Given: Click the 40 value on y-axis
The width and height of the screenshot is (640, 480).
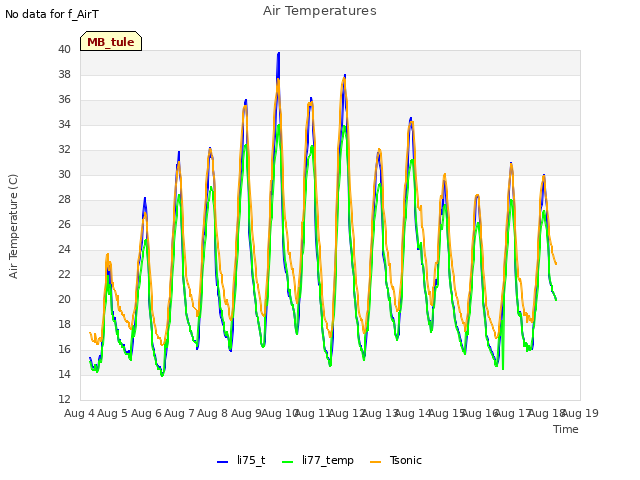Looking at the screenshot, I should [x=64, y=49].
